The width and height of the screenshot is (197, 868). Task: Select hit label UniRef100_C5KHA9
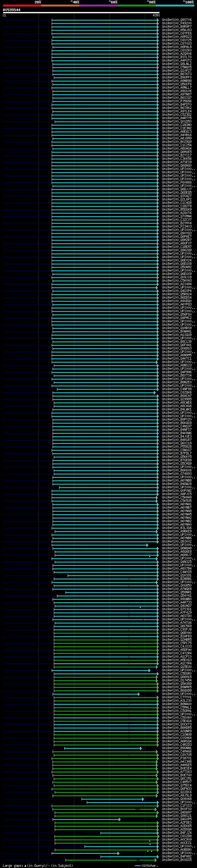click(x=177, y=497)
